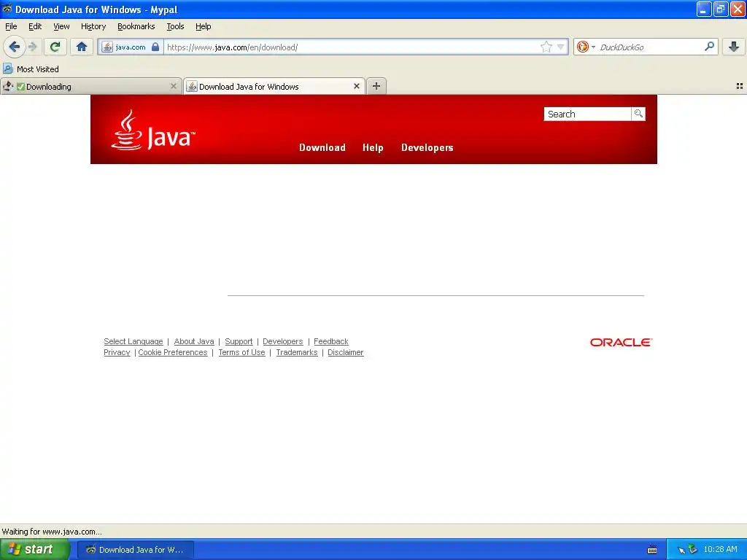This screenshot has width=747, height=560.
Task: Open the Edit menu
Action: click(x=35, y=26)
